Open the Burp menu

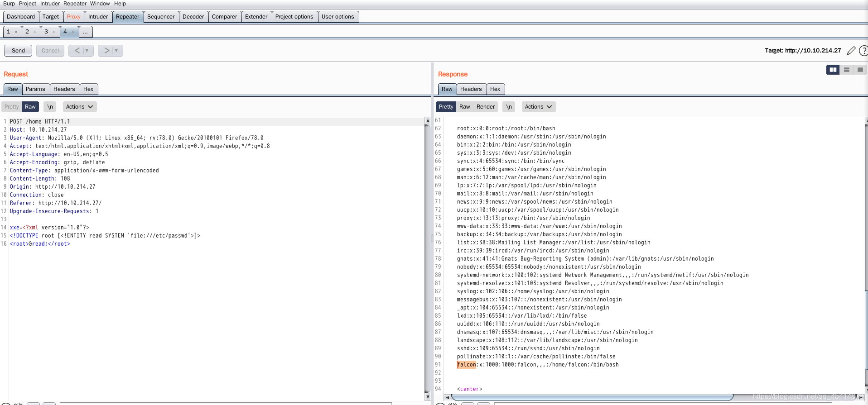(x=9, y=4)
